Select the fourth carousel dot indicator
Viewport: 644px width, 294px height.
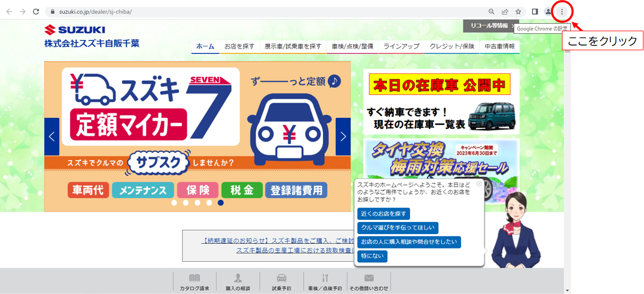pos(209,203)
